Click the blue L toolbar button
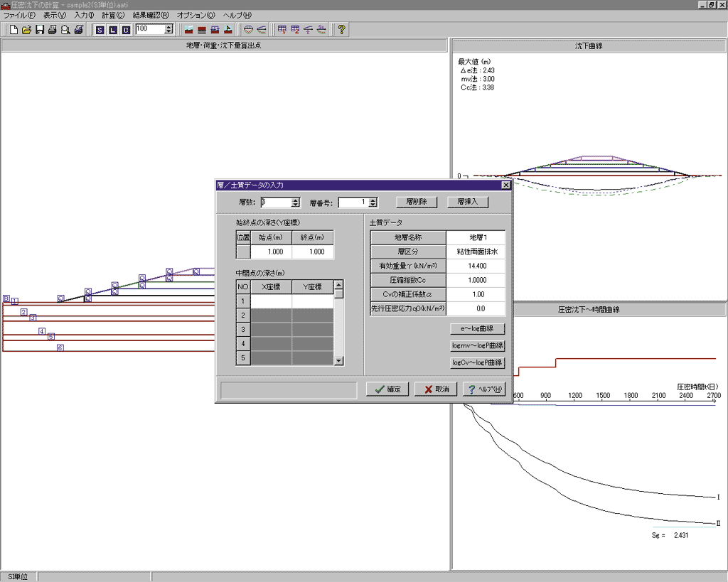This screenshot has height=582, width=728. click(112, 30)
